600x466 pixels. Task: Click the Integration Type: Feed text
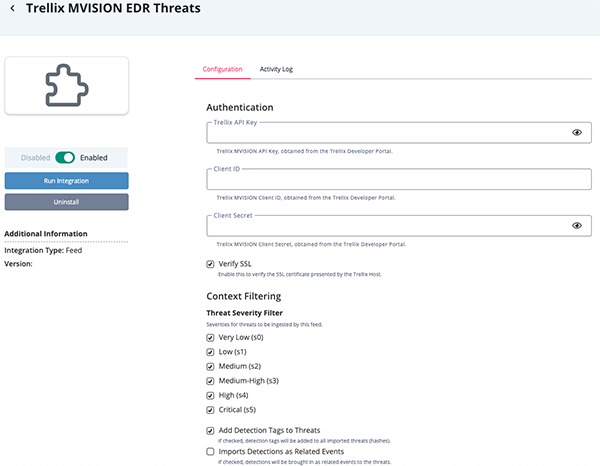[x=43, y=251]
